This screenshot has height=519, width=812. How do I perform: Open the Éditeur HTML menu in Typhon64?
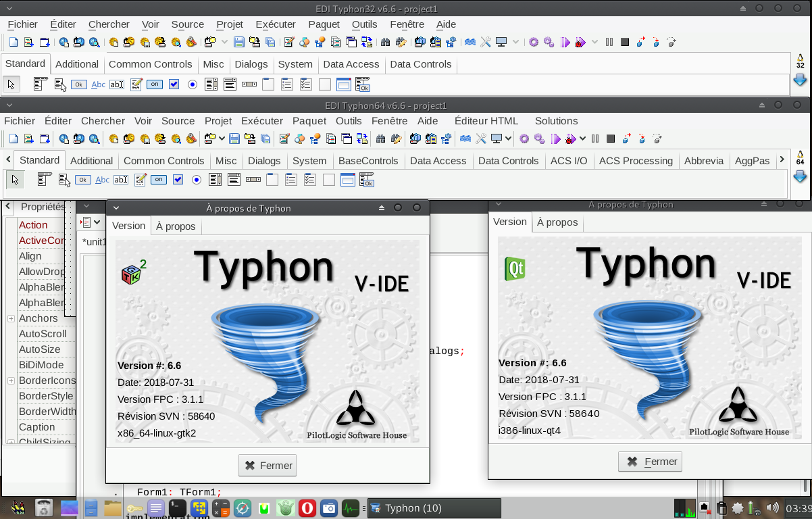coord(486,121)
